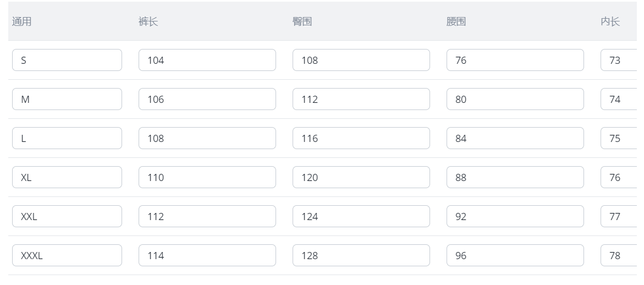
Task: Edit the 内长 field with value 78
Action: pos(619,255)
